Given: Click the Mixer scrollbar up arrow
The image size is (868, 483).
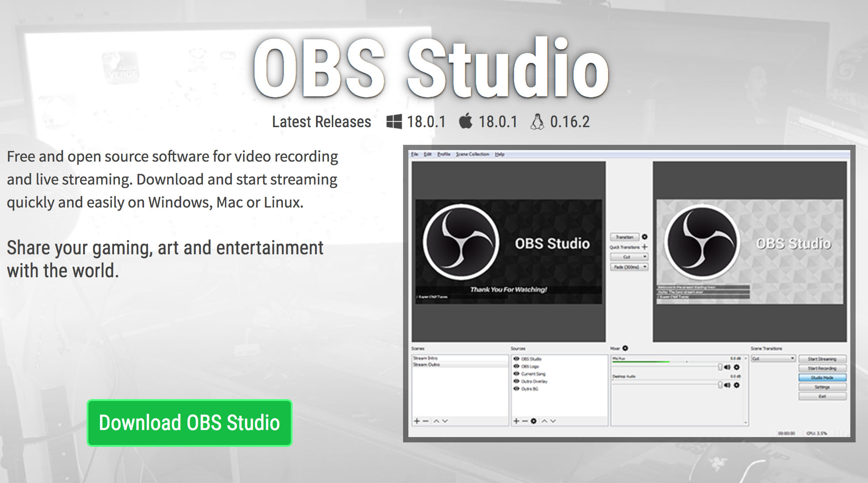Looking at the screenshot, I should tap(746, 358).
